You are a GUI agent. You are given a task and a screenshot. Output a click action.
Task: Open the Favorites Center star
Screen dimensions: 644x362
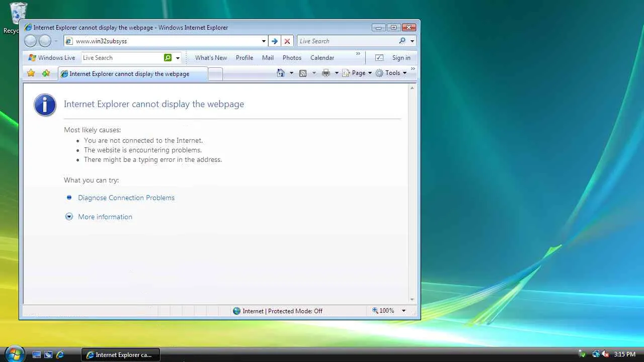coord(31,73)
